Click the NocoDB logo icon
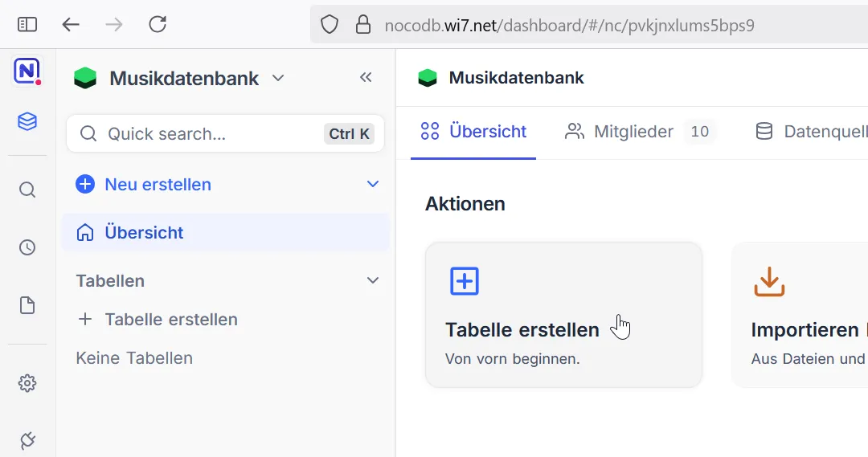The height and width of the screenshot is (457, 868). coord(27,71)
